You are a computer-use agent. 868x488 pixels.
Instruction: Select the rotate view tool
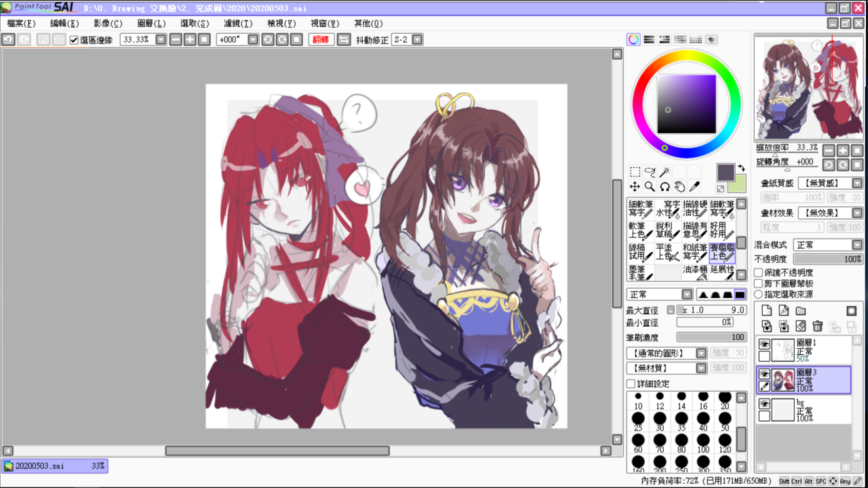tap(665, 186)
